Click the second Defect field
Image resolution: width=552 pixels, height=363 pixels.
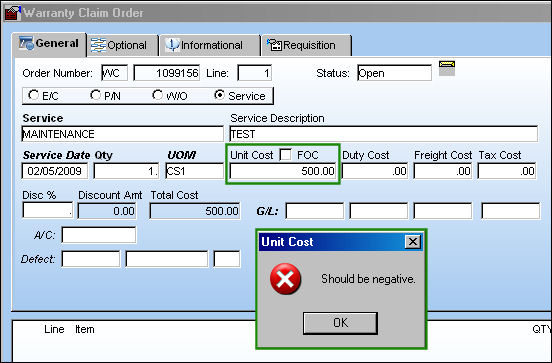point(167,259)
